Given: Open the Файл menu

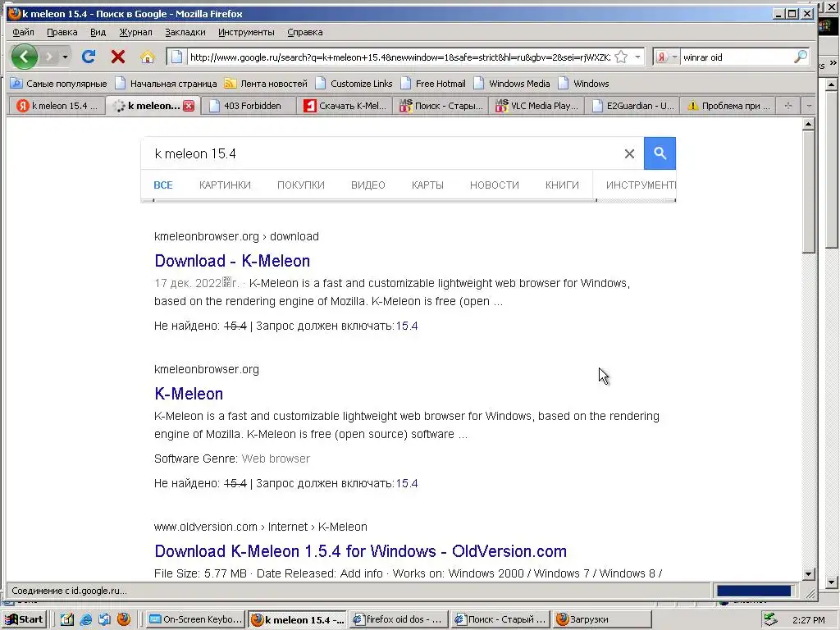Looking at the screenshot, I should (23, 32).
